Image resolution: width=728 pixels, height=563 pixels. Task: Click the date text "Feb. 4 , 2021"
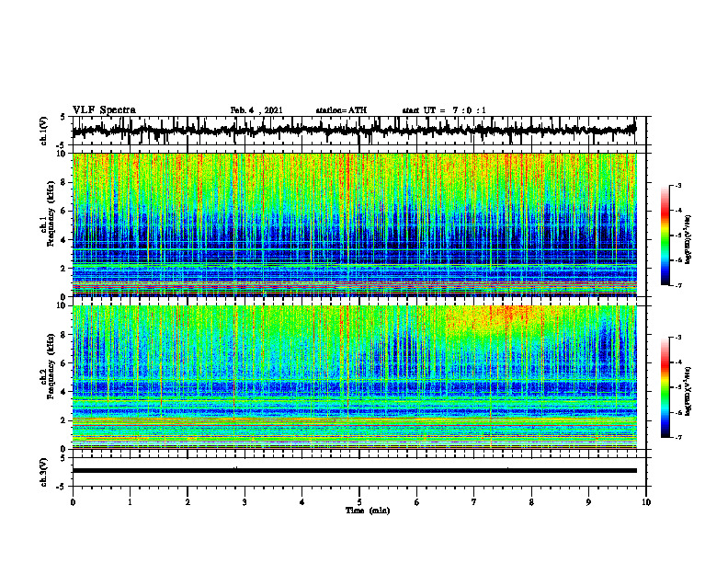coord(256,110)
